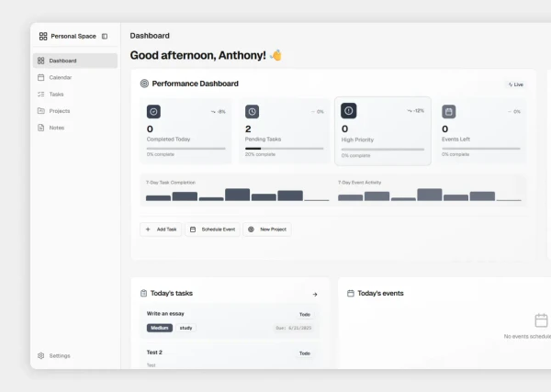Go to Projects in the sidebar
The height and width of the screenshot is (392, 551).
(59, 111)
